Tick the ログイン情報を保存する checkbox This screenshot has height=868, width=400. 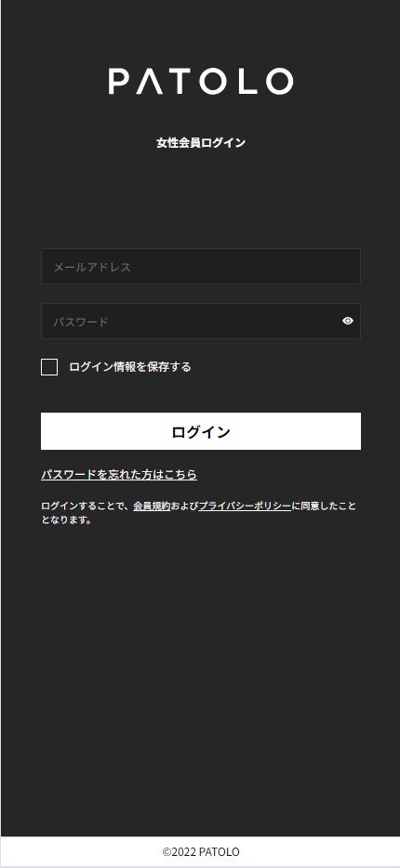coord(49,367)
